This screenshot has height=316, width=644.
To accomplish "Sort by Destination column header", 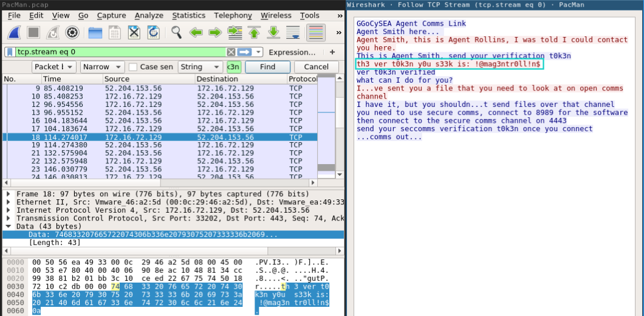I will [241, 79].
